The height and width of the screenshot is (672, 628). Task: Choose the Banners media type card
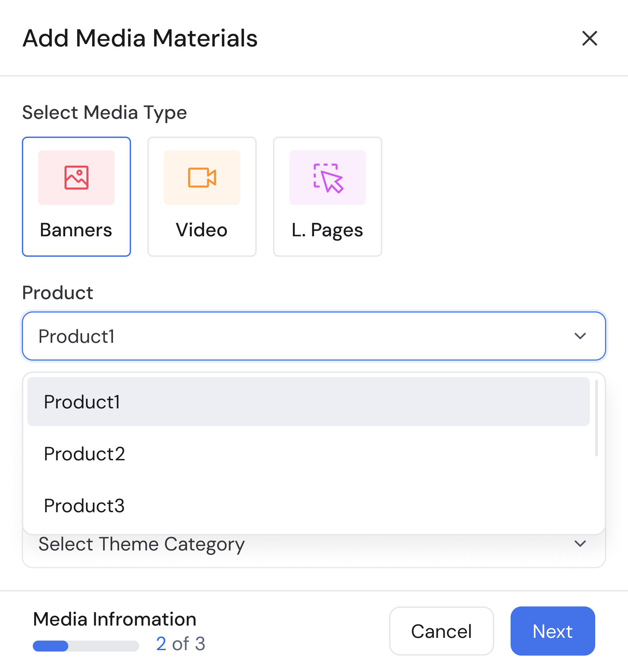tap(76, 196)
